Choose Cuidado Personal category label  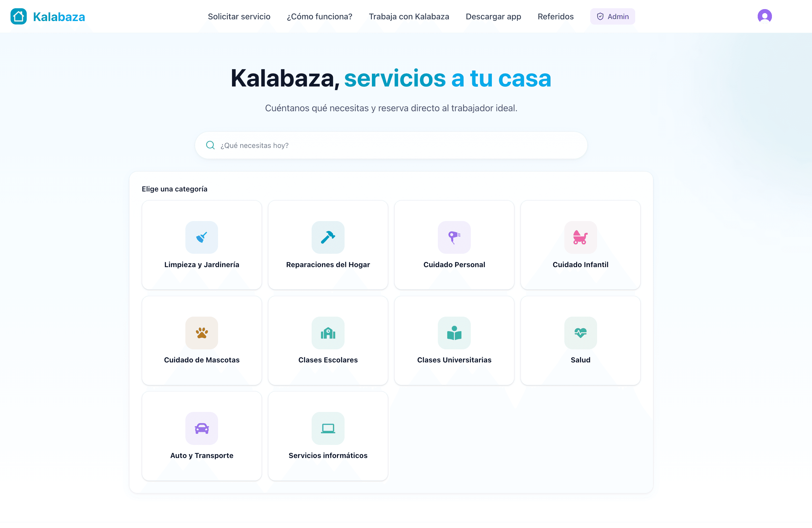point(454,265)
